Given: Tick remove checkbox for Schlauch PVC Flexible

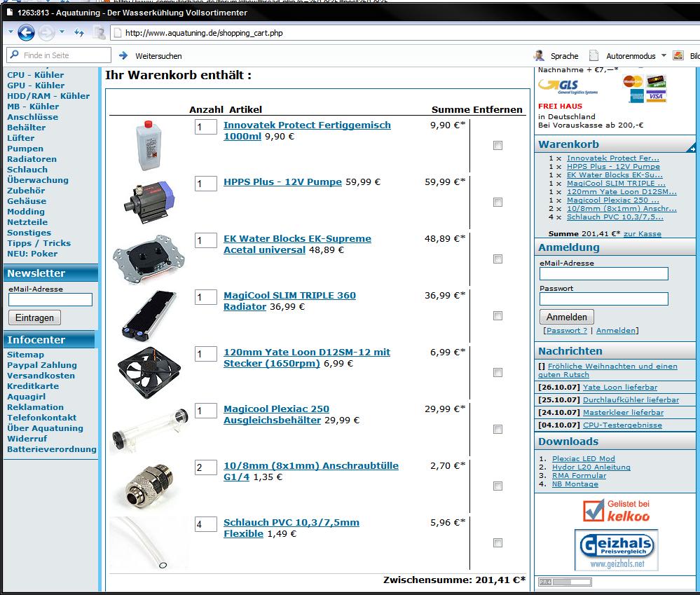Looking at the screenshot, I should coord(497,542).
